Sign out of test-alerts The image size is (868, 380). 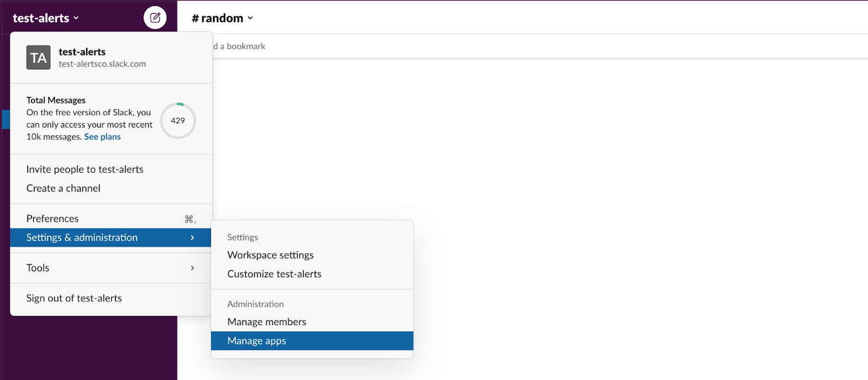coord(74,299)
